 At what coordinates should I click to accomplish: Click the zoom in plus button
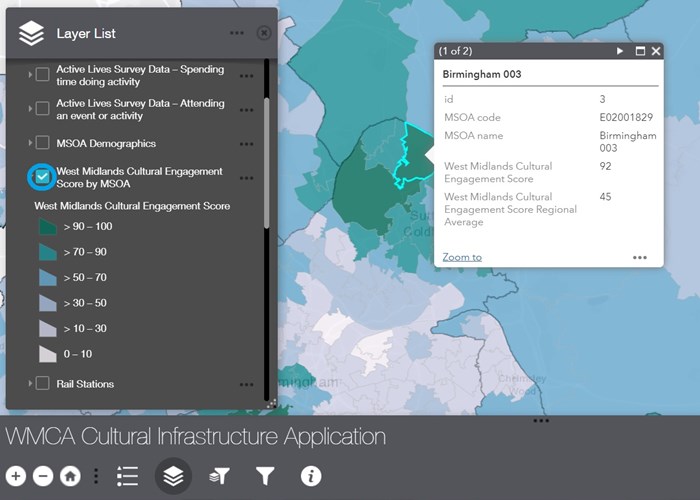(16, 477)
